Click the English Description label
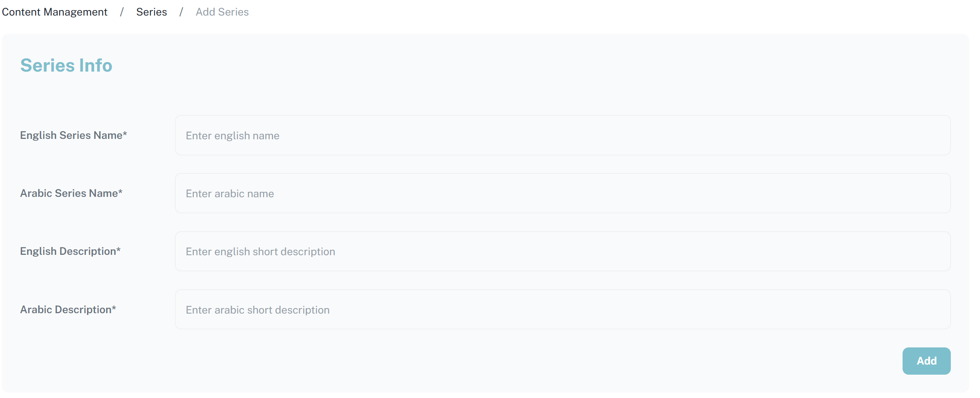The width and height of the screenshot is (980, 398). coord(68,251)
